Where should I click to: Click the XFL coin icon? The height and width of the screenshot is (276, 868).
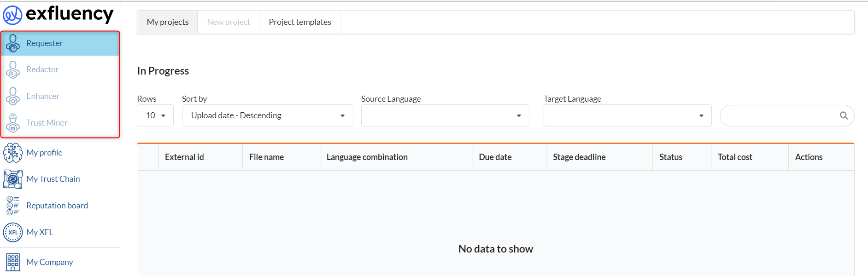coord(13,232)
